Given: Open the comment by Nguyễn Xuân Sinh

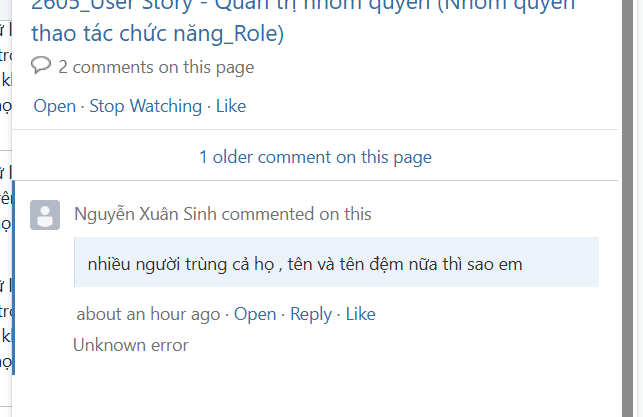Looking at the screenshot, I should coord(255,314).
